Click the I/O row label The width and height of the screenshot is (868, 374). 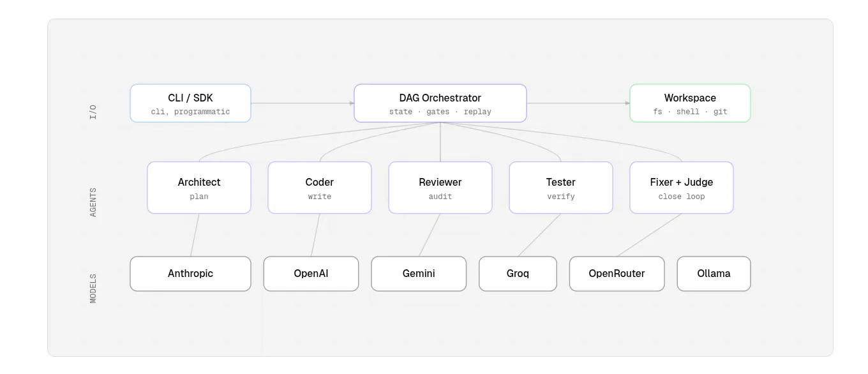[x=93, y=113]
